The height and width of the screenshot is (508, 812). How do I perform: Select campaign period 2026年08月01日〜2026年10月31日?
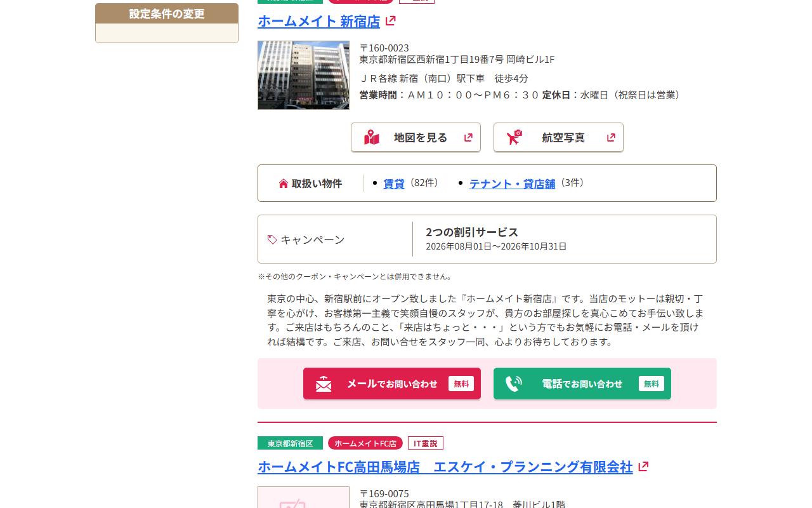[496, 246]
